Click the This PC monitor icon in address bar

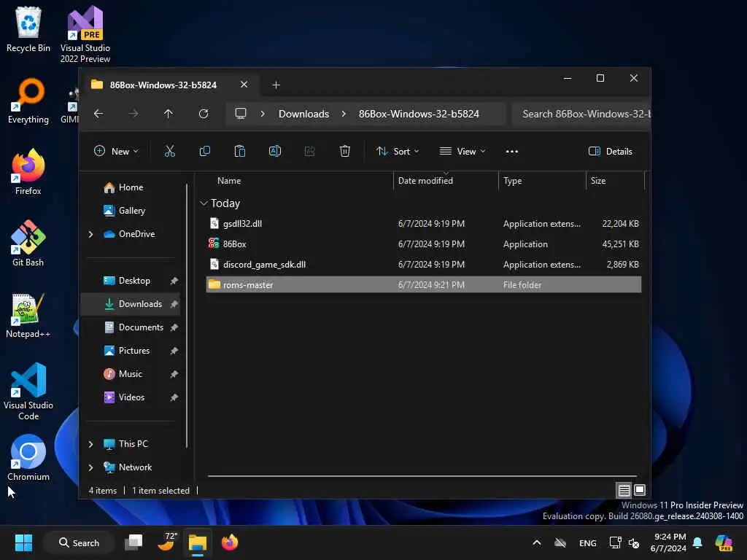[241, 114]
